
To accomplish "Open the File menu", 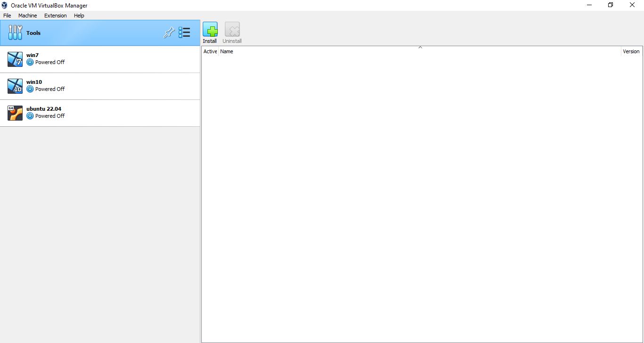I will click(7, 16).
